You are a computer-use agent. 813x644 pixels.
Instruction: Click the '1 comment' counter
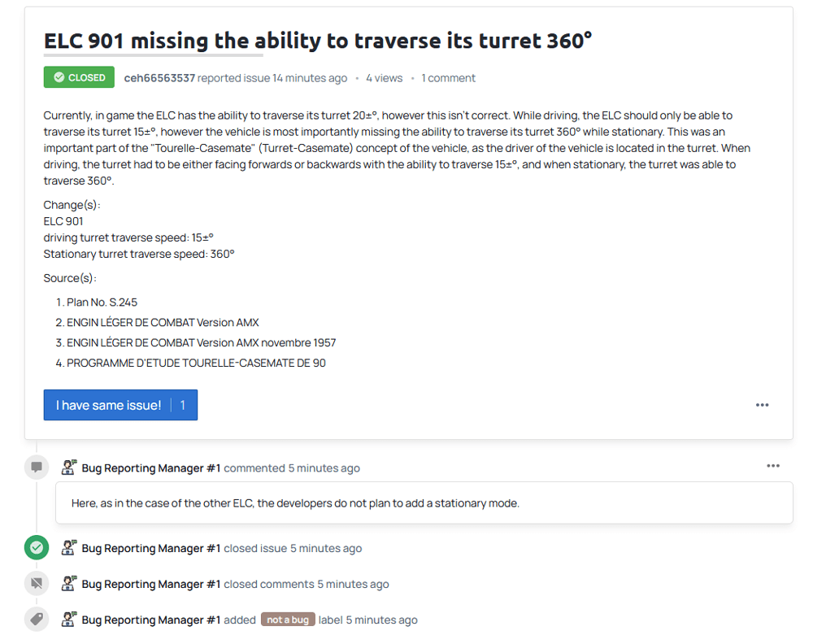pyautogui.click(x=448, y=78)
